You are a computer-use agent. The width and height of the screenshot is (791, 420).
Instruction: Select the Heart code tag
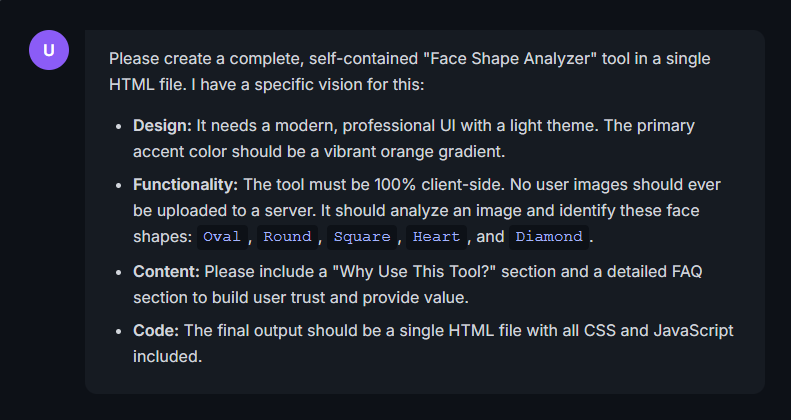click(x=436, y=237)
